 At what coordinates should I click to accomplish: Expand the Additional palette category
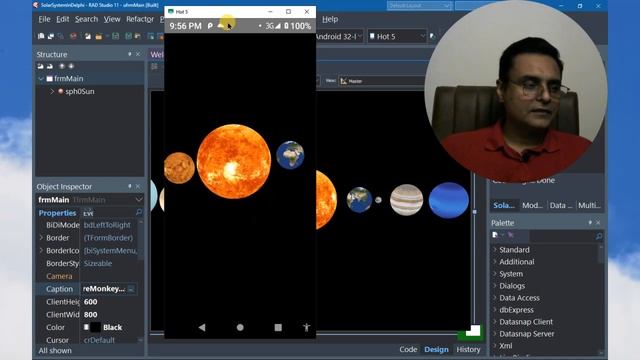coord(495,262)
